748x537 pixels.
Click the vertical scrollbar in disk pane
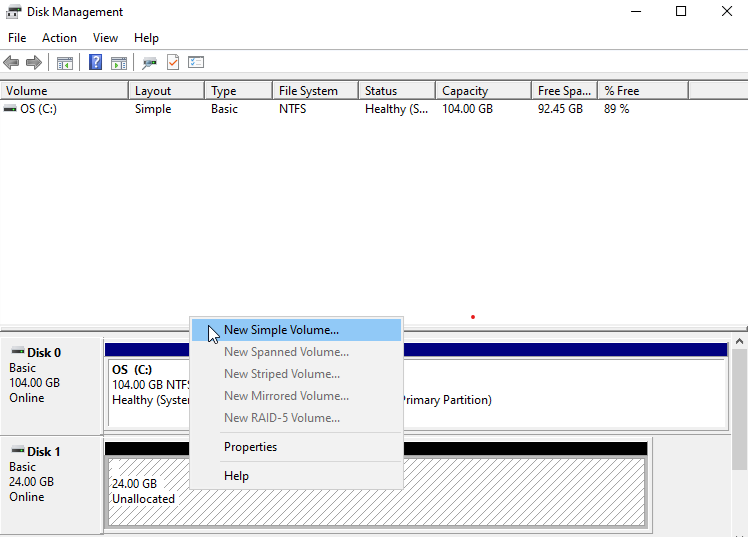pos(740,440)
